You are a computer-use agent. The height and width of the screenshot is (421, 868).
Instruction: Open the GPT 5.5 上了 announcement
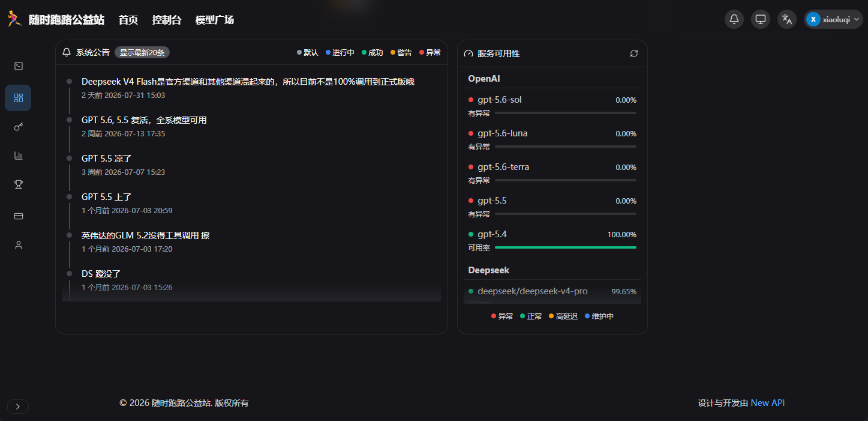(x=106, y=197)
